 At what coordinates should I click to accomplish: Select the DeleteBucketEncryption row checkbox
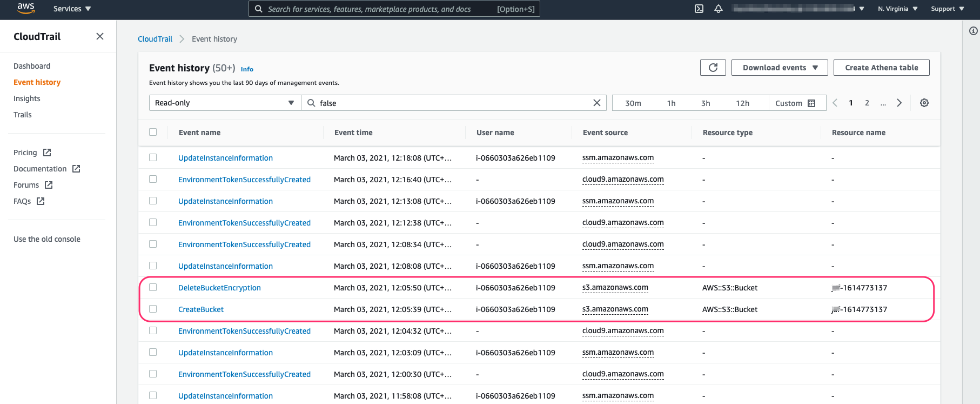click(x=153, y=287)
